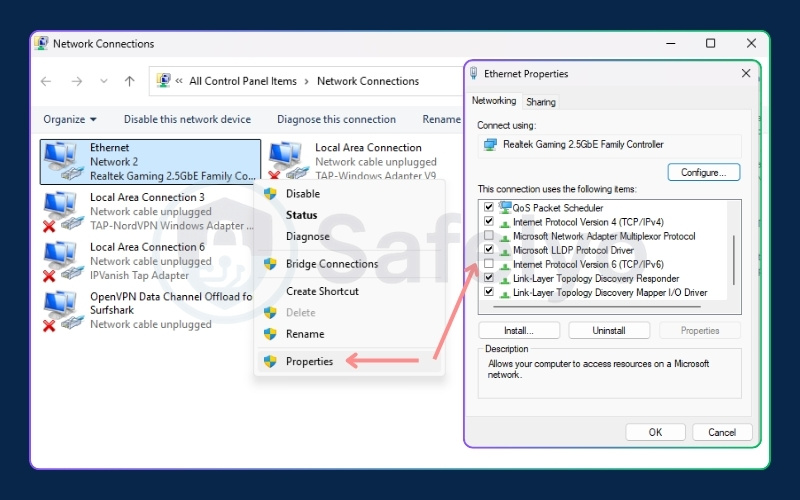Expand the All Control Panel Items breadcrumb arrow

tap(307, 81)
